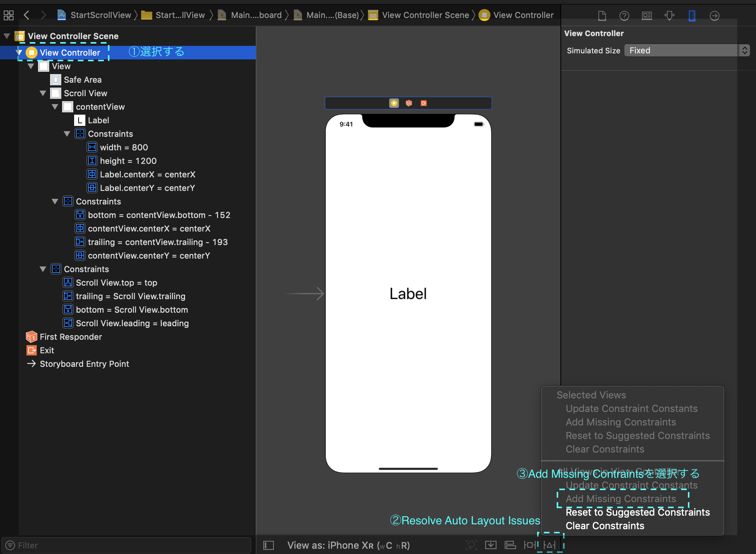Click the Align tool icon in bottom bar
756x554 pixels.
[510, 545]
